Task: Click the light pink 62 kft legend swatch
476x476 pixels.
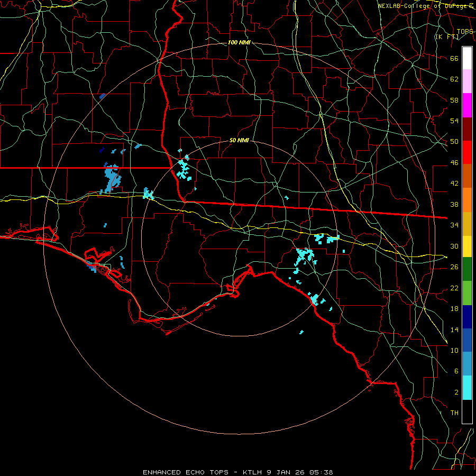Action: tap(467, 81)
